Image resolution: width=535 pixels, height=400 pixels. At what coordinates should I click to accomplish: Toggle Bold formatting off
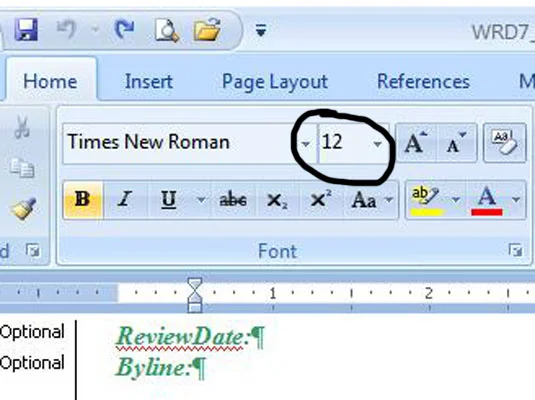(83, 199)
